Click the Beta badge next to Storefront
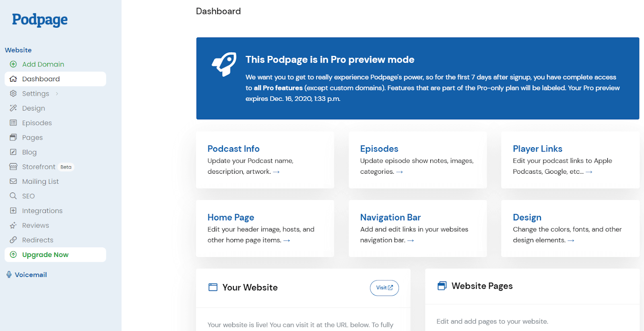This screenshot has height=331, width=644. (66, 167)
